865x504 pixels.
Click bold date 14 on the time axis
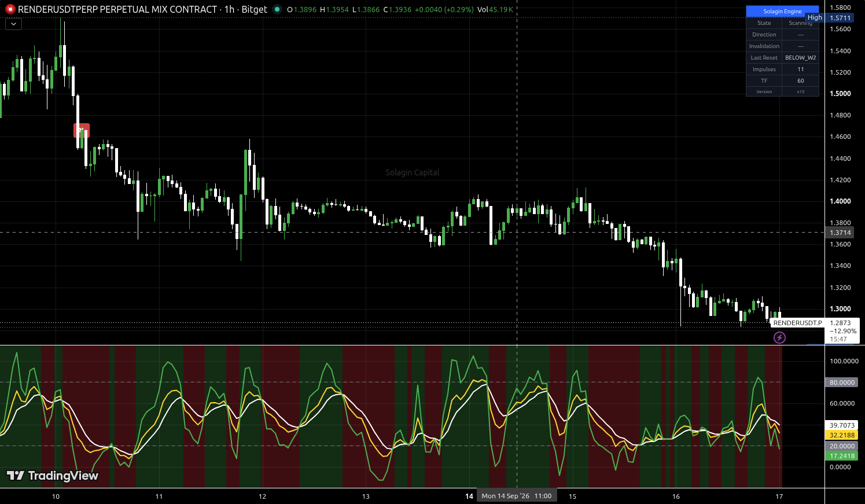pos(469,496)
